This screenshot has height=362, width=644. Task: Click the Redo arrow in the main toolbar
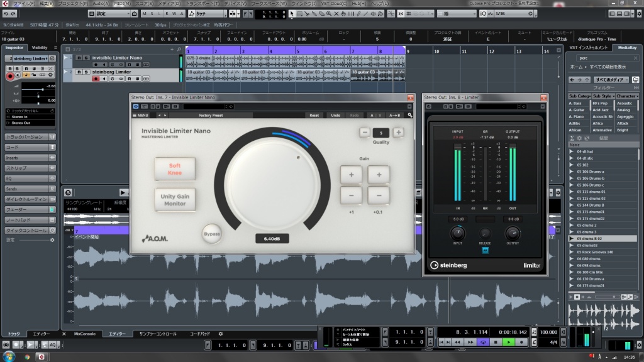tap(13, 14)
